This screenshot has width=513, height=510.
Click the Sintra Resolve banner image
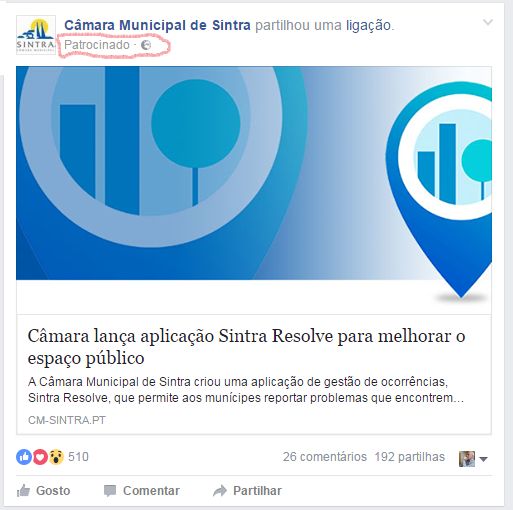(x=254, y=190)
